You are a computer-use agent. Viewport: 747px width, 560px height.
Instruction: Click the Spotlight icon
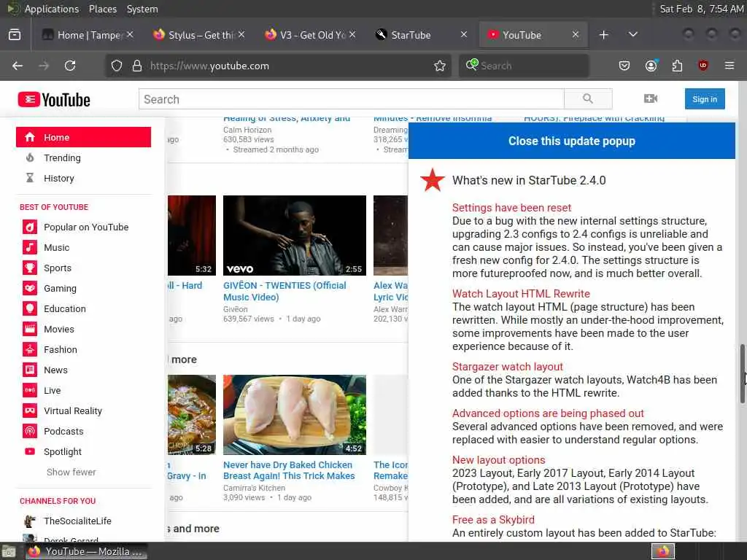pos(29,451)
